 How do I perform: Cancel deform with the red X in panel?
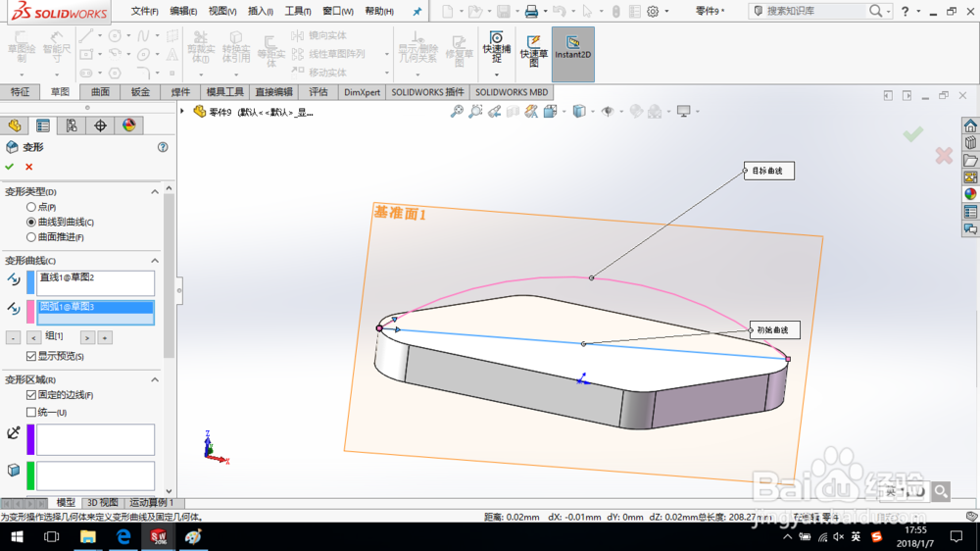[28, 167]
